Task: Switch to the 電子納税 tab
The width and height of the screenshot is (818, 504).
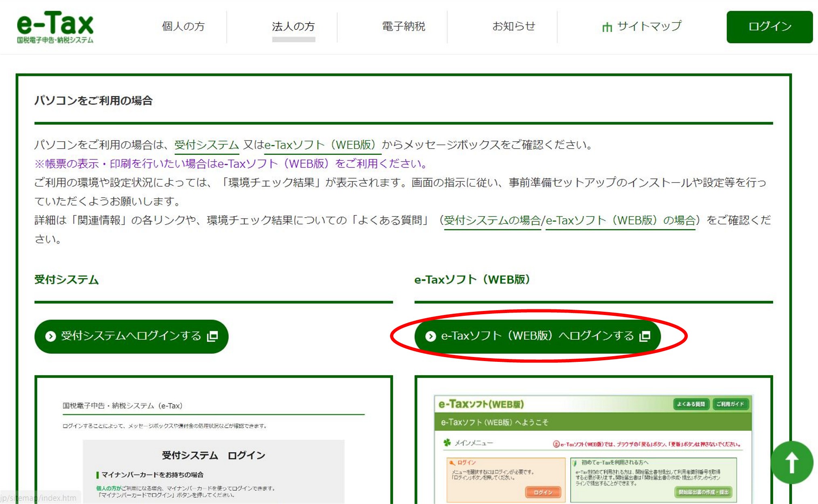Action: (x=403, y=26)
